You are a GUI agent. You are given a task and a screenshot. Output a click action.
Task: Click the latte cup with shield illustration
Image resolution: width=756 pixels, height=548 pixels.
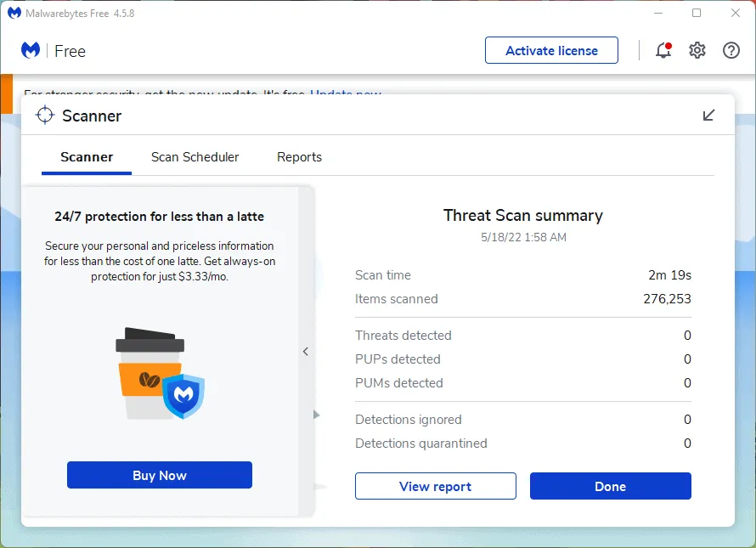(160, 373)
